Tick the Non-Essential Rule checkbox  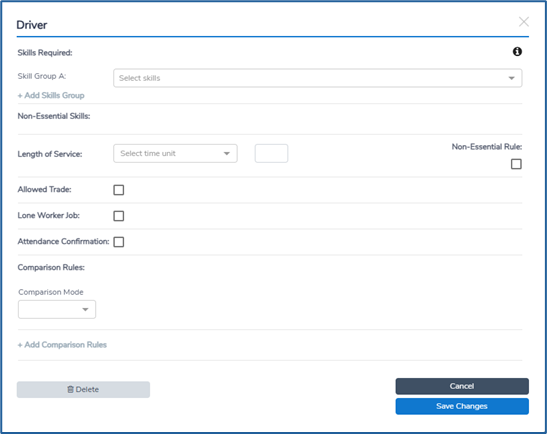click(x=516, y=164)
